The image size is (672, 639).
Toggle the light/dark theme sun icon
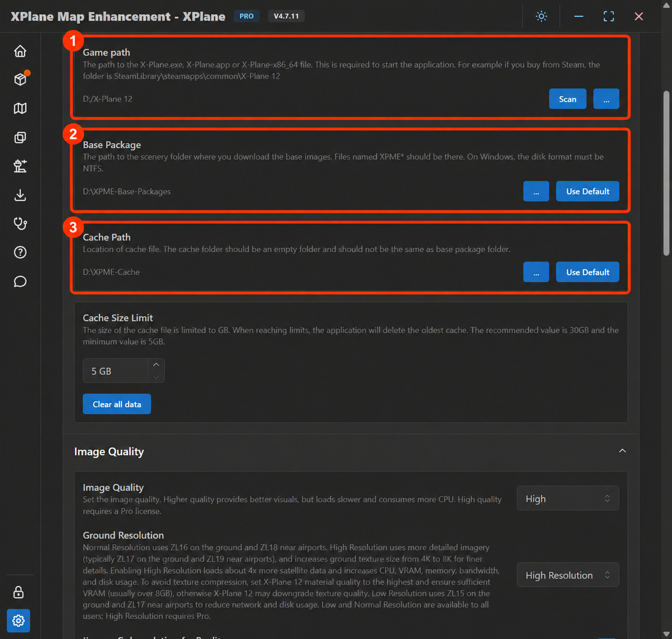click(x=541, y=16)
